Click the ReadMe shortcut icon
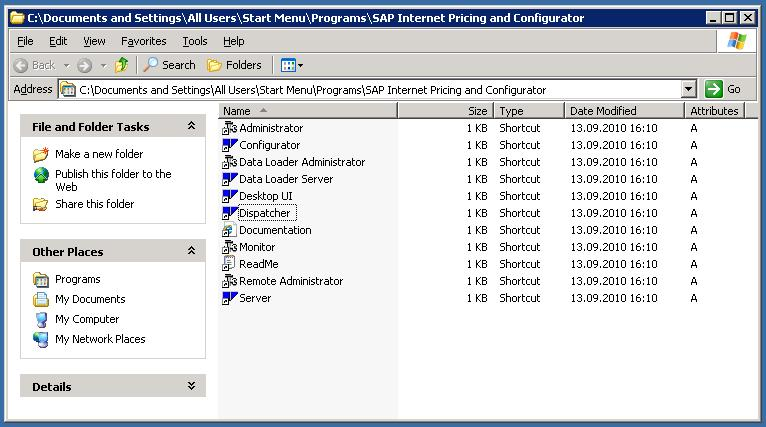The height and width of the screenshot is (427, 766). pos(230,264)
